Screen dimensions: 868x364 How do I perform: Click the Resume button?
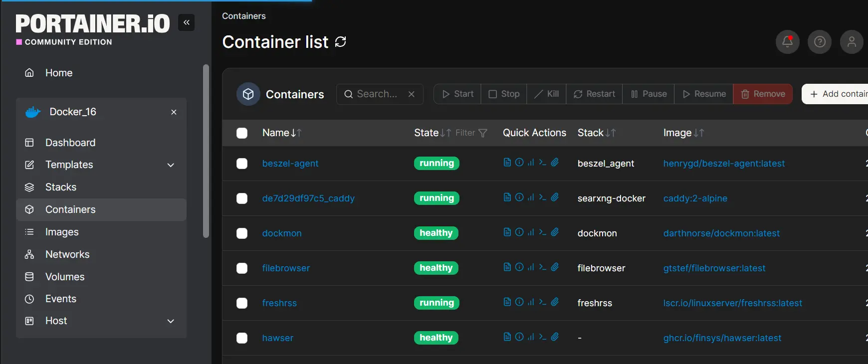pos(704,94)
